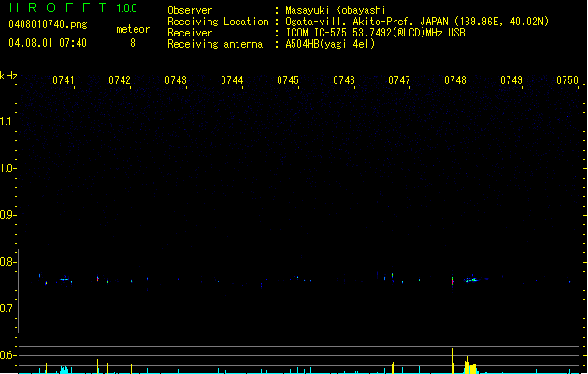
Task: Click the 0.7 kHz frequency label
Action: (7, 309)
